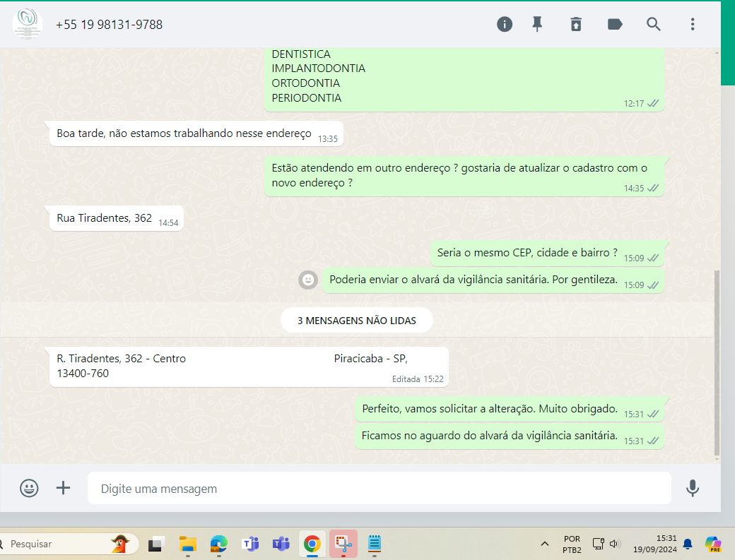Viewport: 735px width, 560px height.
Task: Search messages with the magnifying glass icon
Action: [654, 24]
